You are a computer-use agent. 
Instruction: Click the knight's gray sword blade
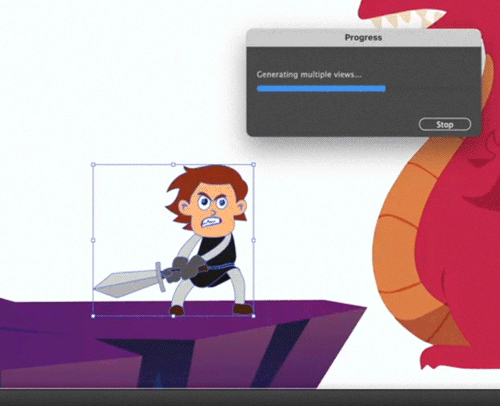[128, 284]
